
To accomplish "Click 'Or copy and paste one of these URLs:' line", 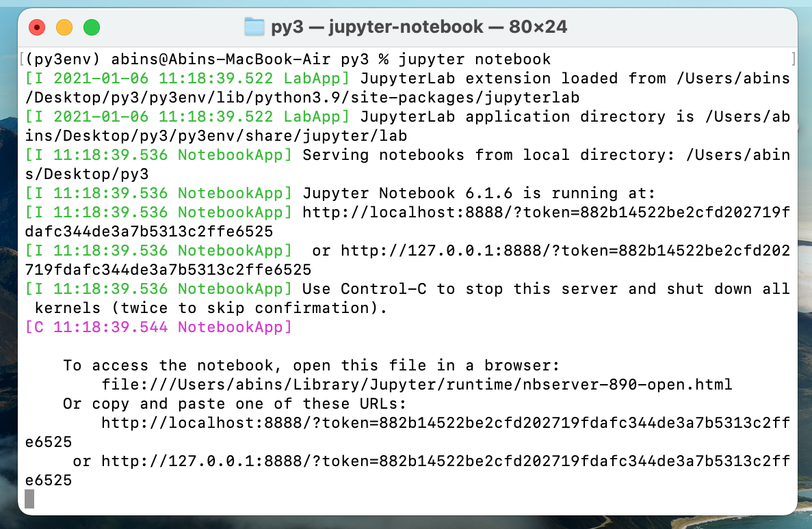I will [x=235, y=404].
